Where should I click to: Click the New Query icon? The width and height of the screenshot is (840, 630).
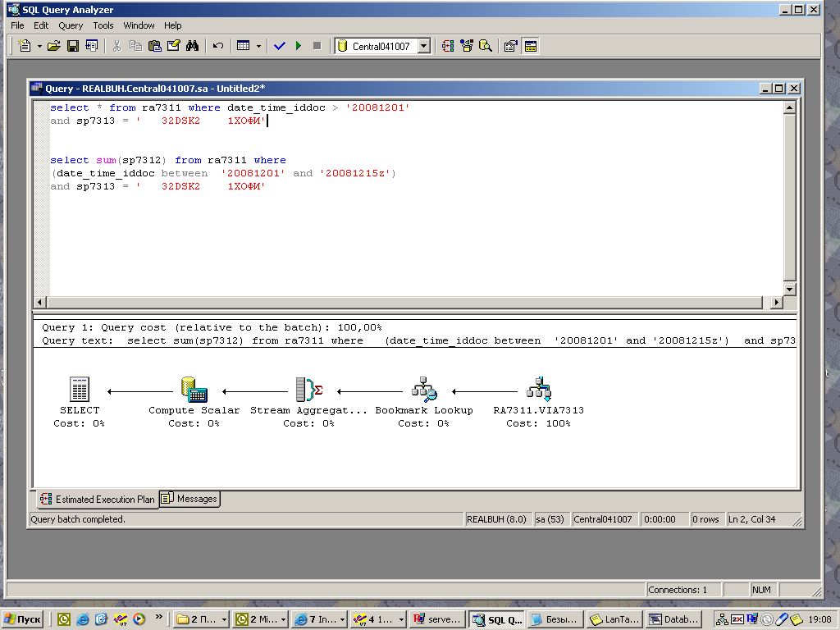click(x=25, y=46)
